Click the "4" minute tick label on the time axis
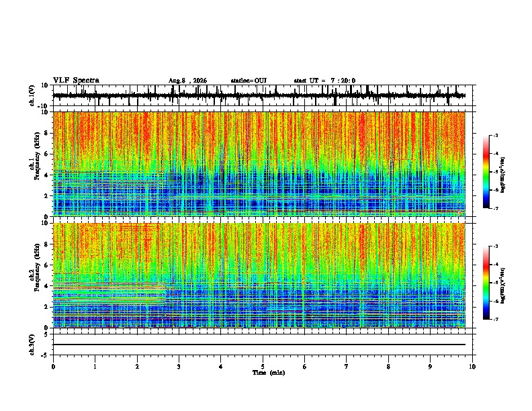Screen dimensions: 532x411 tap(221, 367)
